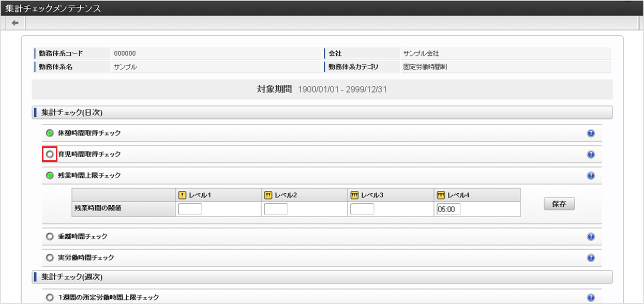Click the 会社 value サンプル会社
The width and height of the screenshot is (644, 304).
click(x=421, y=54)
